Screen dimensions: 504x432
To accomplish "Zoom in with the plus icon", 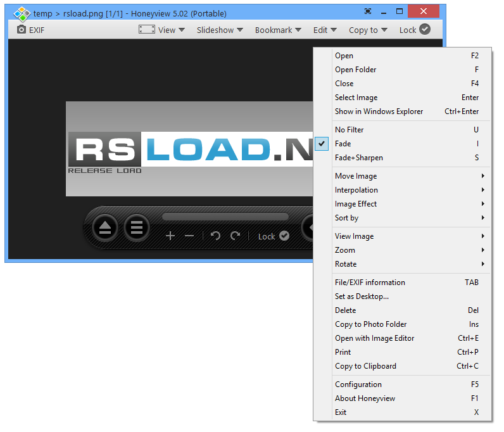I will (170, 236).
